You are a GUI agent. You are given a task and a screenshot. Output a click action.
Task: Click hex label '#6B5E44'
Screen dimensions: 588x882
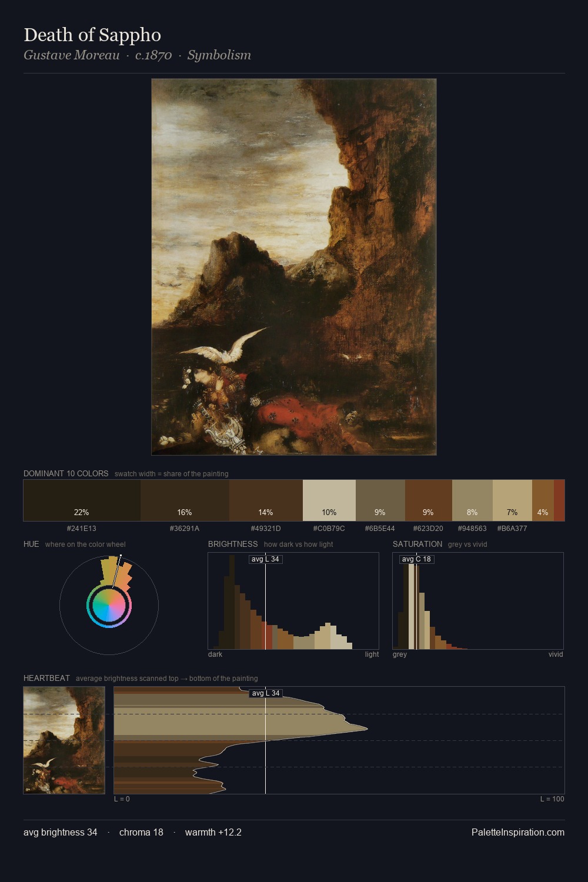pyautogui.click(x=380, y=529)
